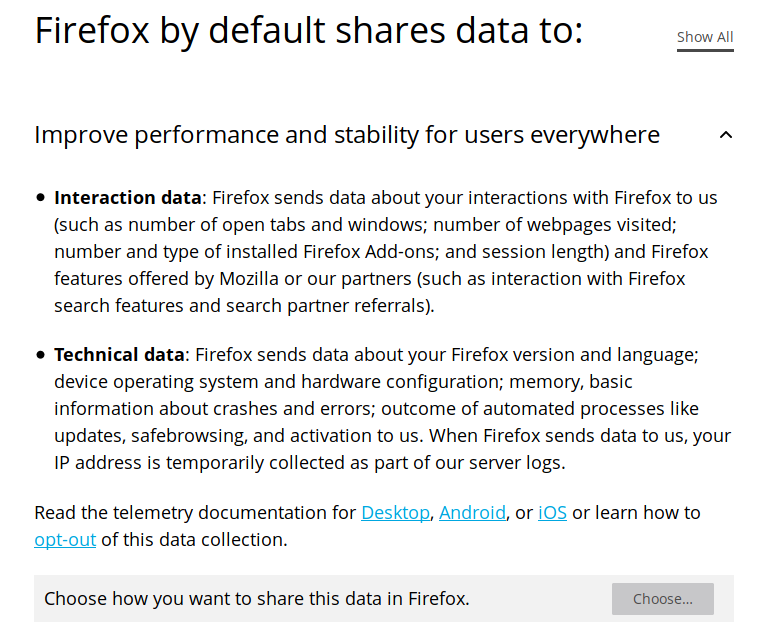Image resolution: width=757 pixels, height=630 pixels.
Task: Open the Android telemetry documentation link
Action: pyautogui.click(x=472, y=513)
